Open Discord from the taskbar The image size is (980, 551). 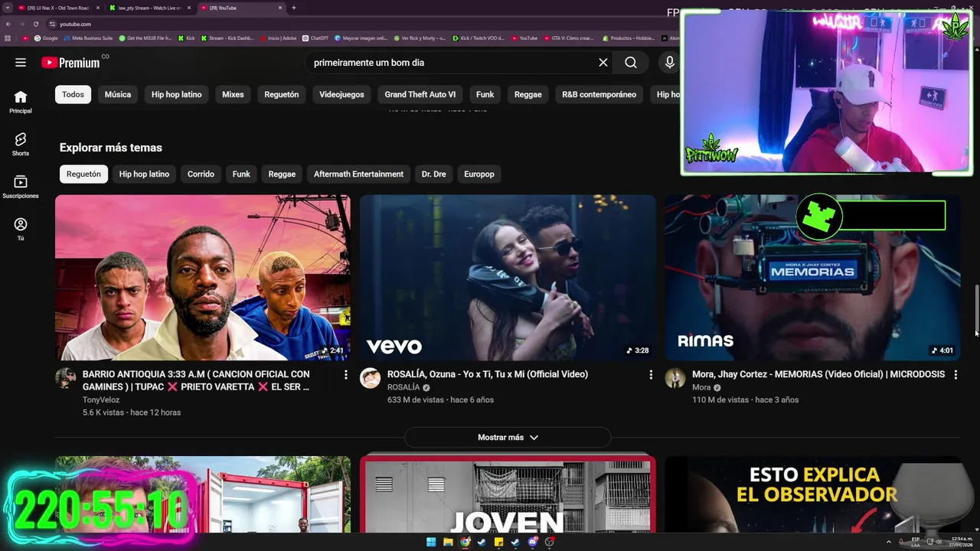click(x=532, y=542)
